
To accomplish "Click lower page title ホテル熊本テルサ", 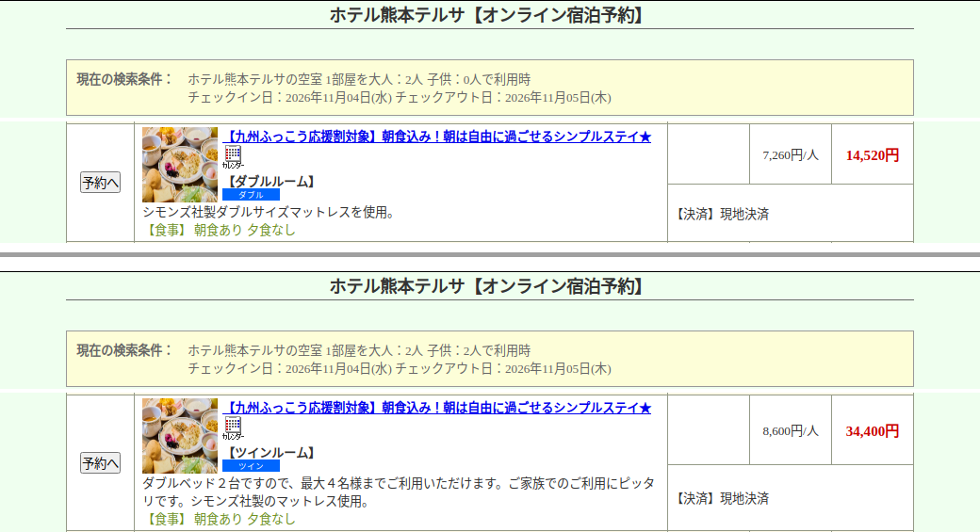I will point(489,286).
